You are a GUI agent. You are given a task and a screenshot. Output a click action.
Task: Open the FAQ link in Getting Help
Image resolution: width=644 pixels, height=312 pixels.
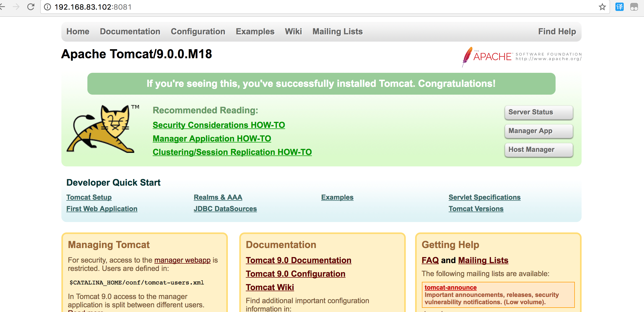[430, 260]
